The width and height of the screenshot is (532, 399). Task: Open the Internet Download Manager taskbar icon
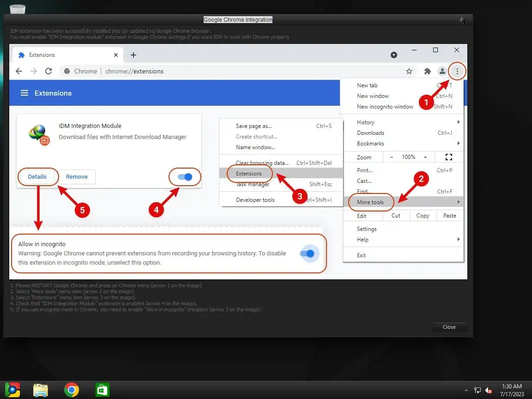click(13, 390)
